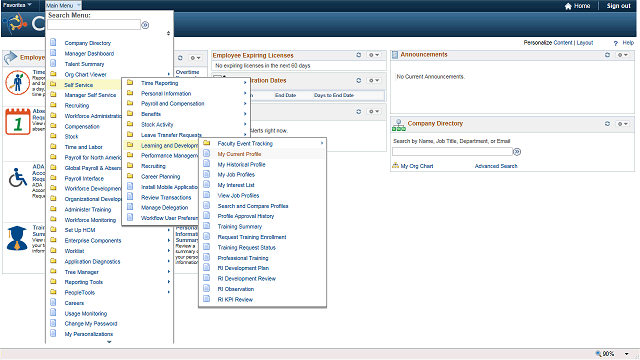
Task: Click the Sign out link
Action: [618, 6]
